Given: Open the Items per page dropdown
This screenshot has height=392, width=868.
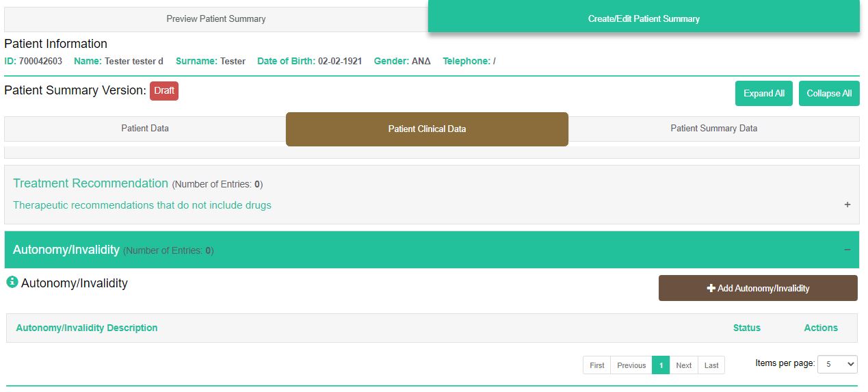Looking at the screenshot, I should (x=838, y=364).
